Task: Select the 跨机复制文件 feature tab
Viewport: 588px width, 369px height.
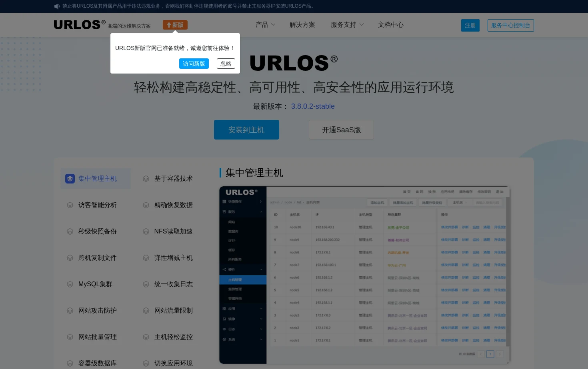Action: tap(96, 258)
